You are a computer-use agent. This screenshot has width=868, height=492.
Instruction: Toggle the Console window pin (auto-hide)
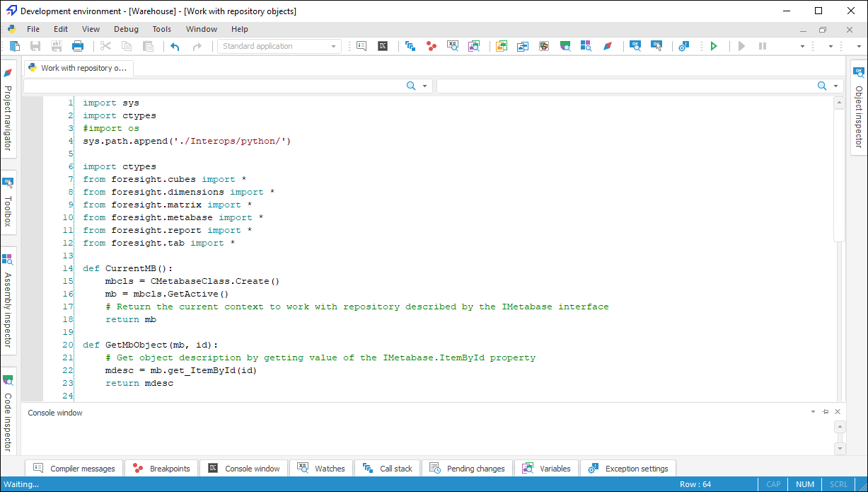[x=825, y=412]
